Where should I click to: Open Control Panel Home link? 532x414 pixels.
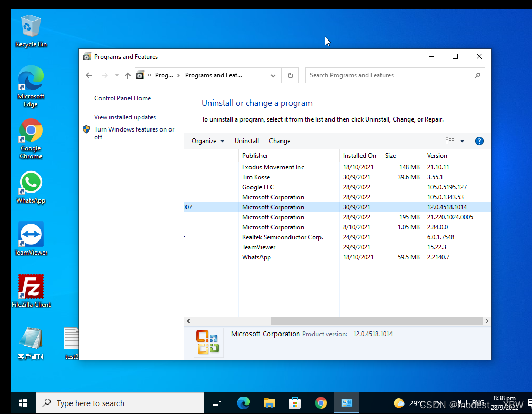pos(123,98)
